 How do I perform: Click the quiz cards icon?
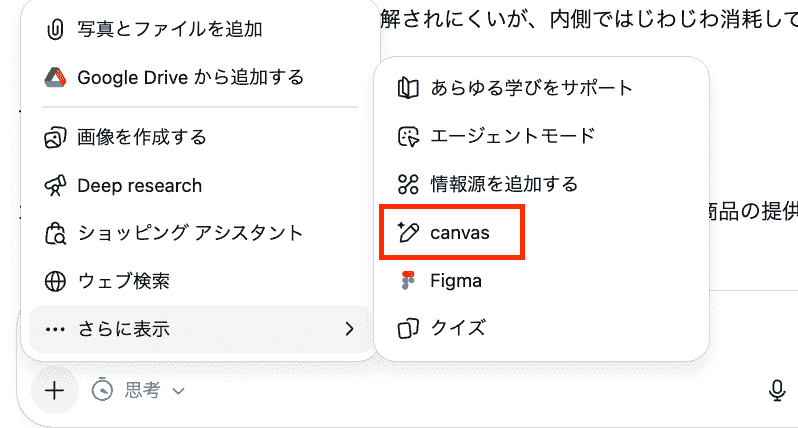(408, 328)
